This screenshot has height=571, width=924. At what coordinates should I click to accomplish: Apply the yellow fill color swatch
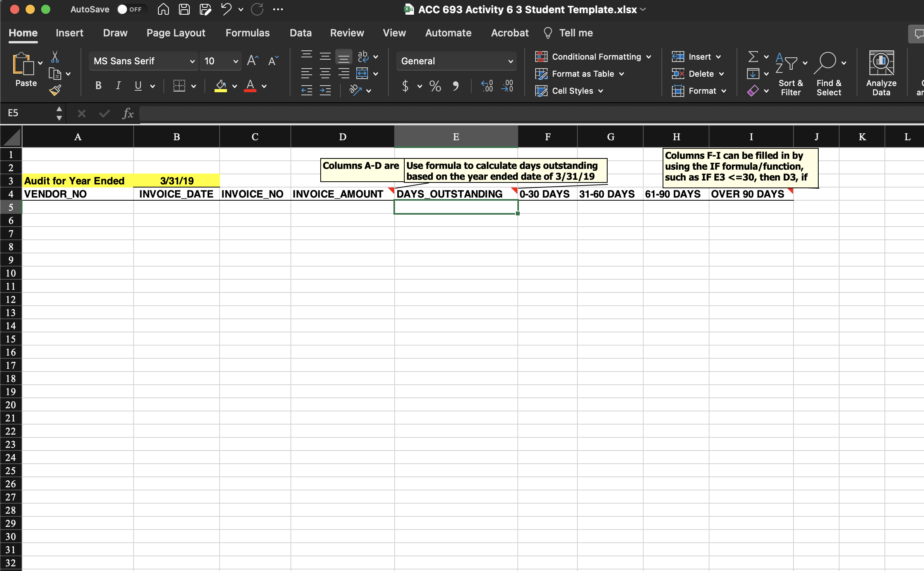(221, 86)
